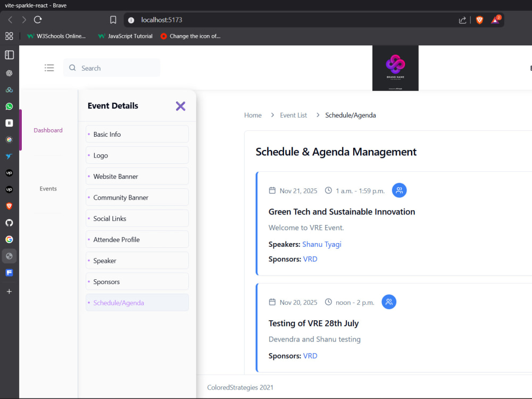Click the brand logo image
The width and height of the screenshot is (532, 399).
coord(395,68)
